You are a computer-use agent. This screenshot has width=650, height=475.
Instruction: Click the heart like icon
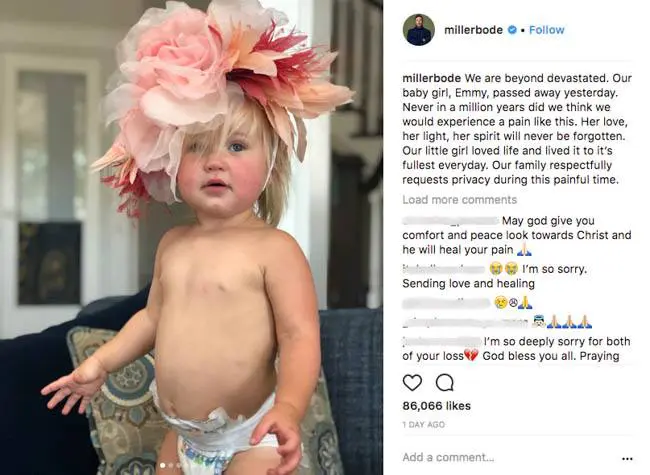(x=412, y=383)
